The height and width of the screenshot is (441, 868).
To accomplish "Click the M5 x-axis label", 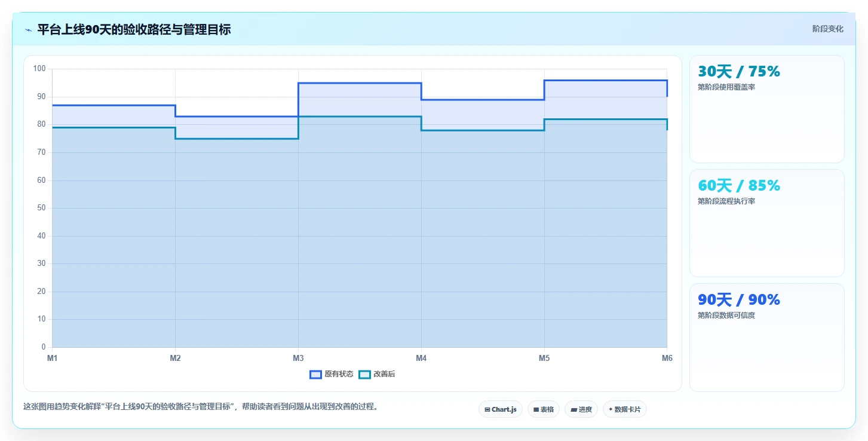I will pyautogui.click(x=544, y=359).
